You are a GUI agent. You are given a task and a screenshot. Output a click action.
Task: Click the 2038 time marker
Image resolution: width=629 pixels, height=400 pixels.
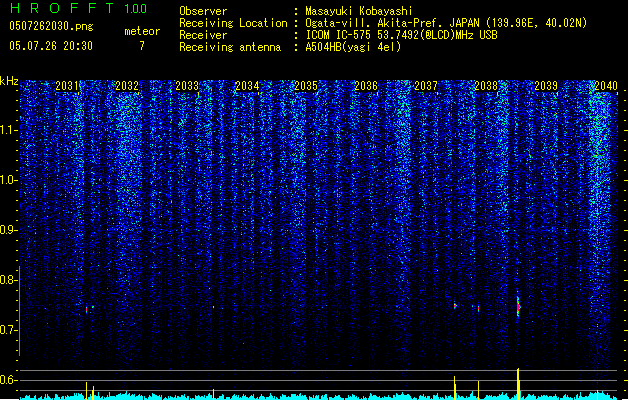coord(486,85)
